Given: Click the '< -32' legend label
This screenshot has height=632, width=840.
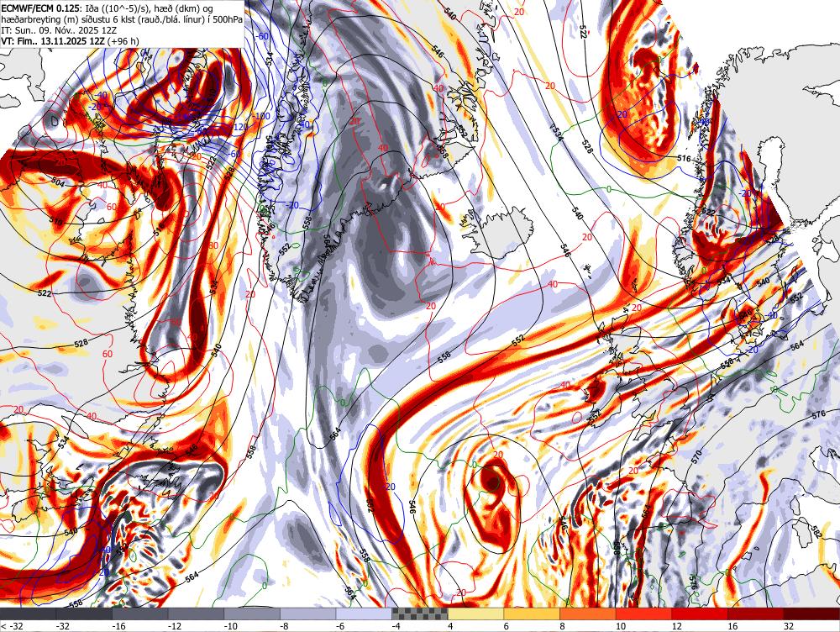Looking at the screenshot, I should tap(11, 626).
